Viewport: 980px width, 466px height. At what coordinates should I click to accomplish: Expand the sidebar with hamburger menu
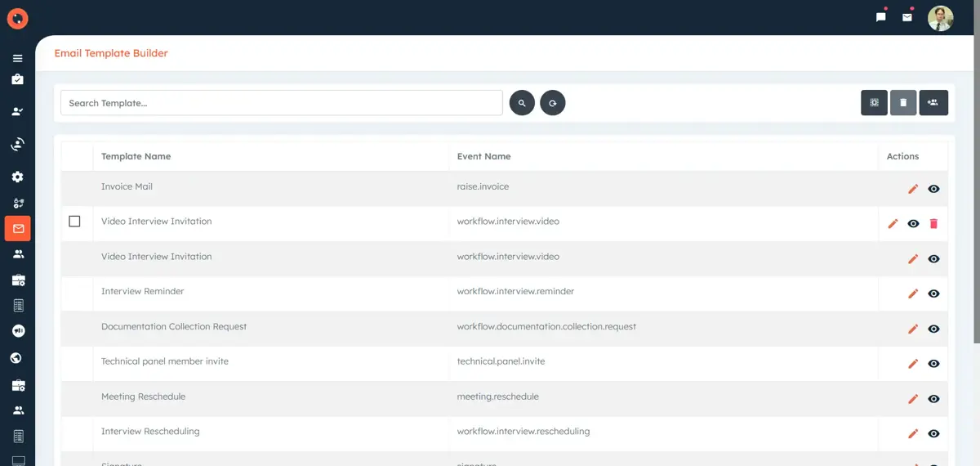tap(17, 59)
